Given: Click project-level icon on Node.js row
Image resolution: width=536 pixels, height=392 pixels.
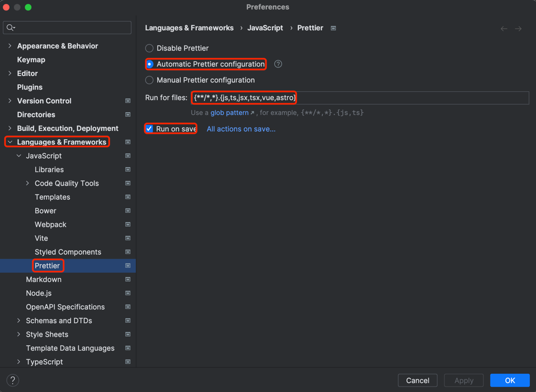Looking at the screenshot, I should click(128, 293).
